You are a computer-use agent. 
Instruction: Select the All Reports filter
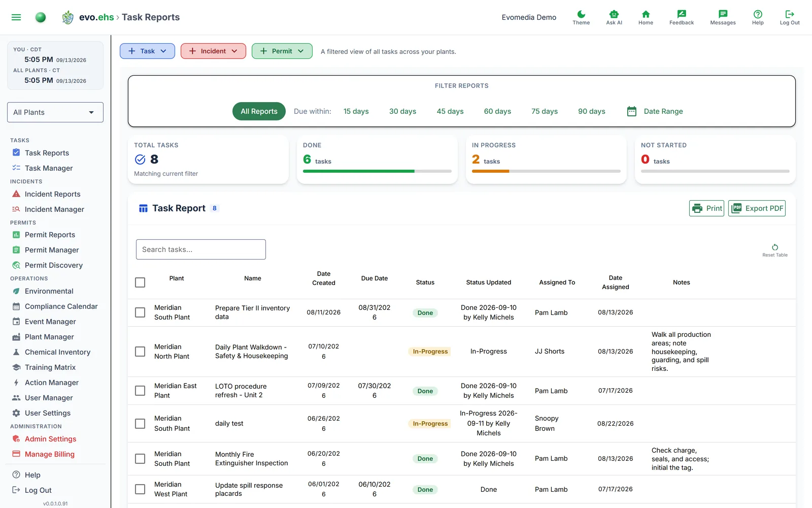click(259, 111)
